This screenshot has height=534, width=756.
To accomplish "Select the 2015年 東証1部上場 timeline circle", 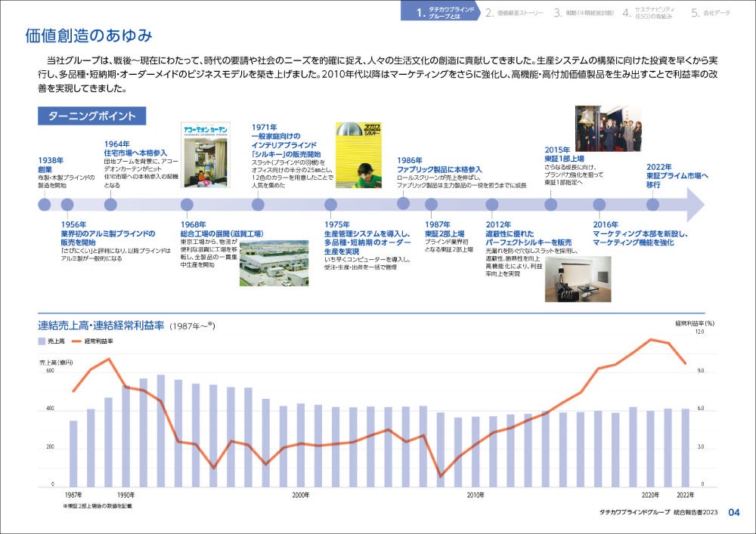I will pos(551,205).
